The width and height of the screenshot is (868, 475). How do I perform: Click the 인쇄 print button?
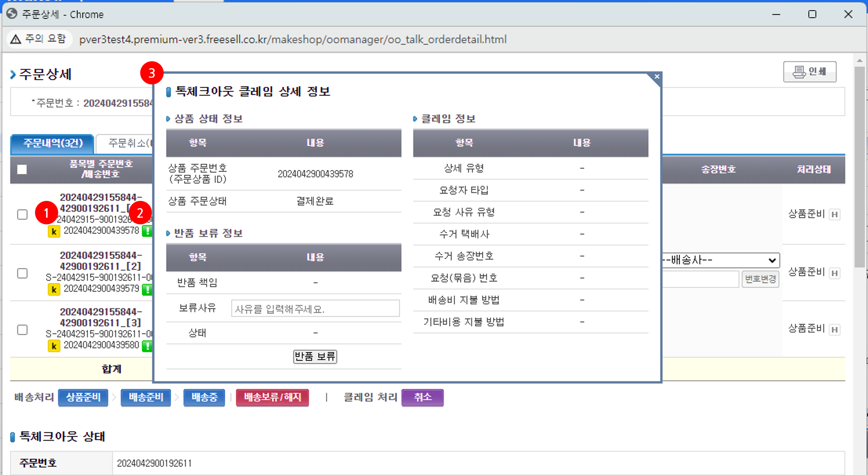pos(810,71)
